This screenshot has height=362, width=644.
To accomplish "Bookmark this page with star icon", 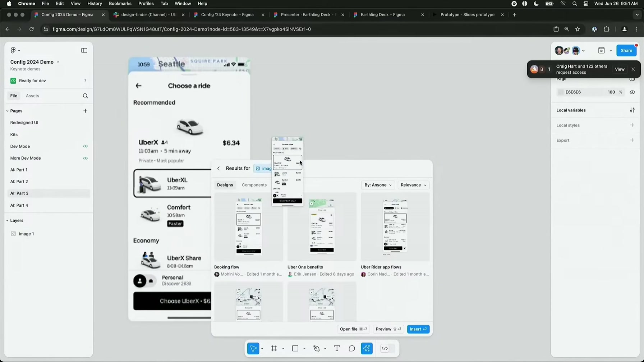I will [x=578, y=29].
